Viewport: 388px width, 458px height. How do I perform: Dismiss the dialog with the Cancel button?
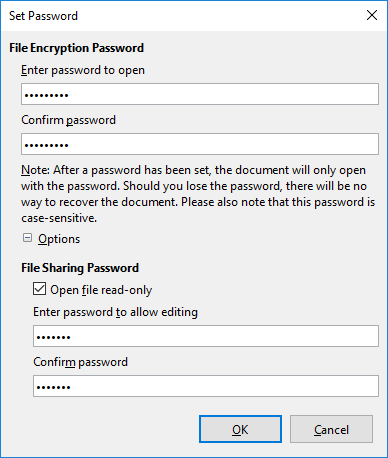pyautogui.click(x=331, y=429)
